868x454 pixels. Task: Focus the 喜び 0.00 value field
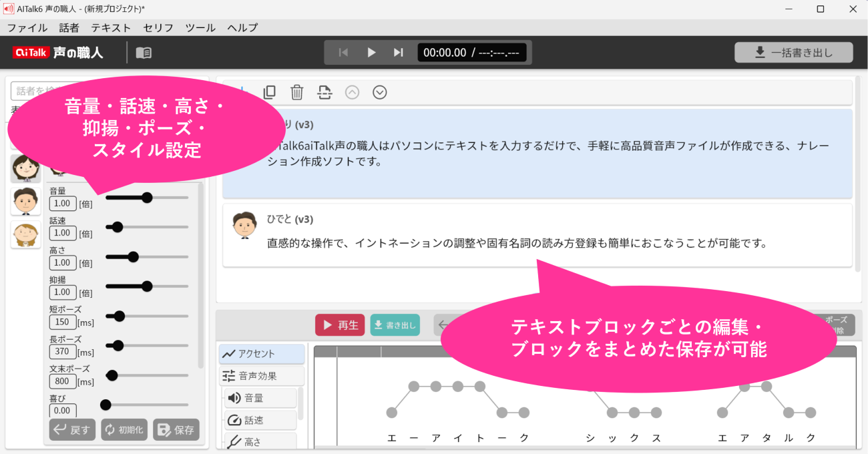click(x=63, y=411)
